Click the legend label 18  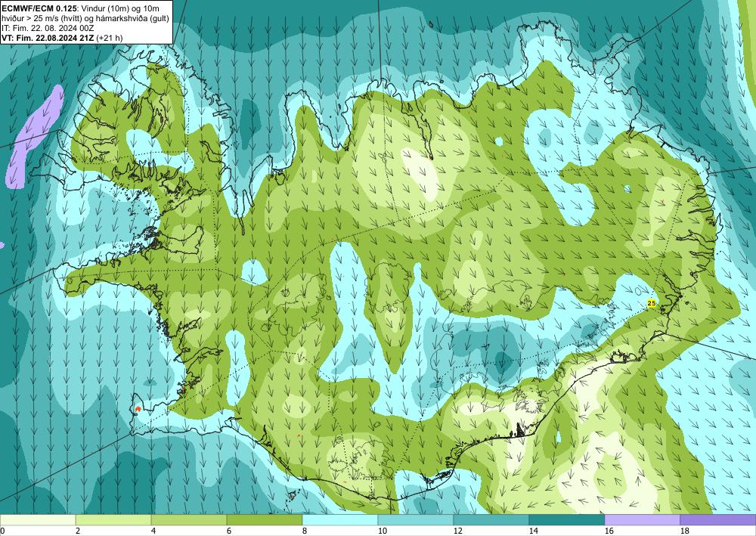point(685,531)
